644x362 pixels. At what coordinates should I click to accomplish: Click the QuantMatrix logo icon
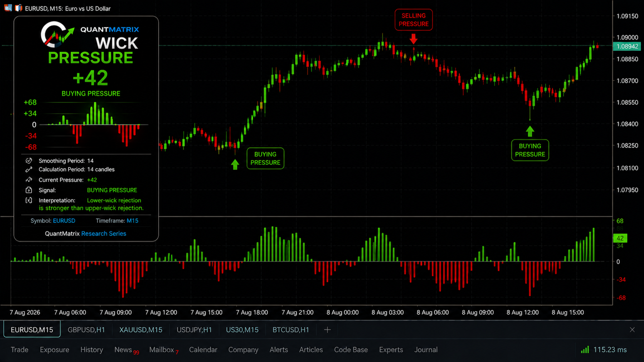pyautogui.click(x=57, y=34)
